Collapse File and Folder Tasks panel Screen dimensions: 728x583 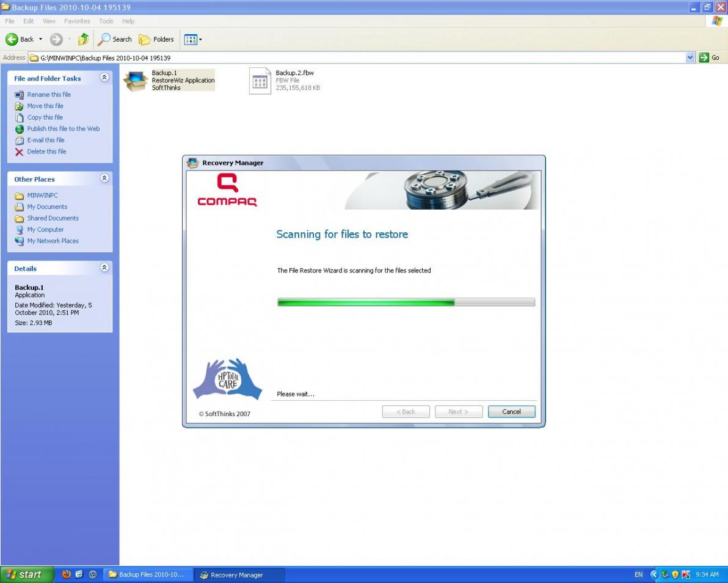[104, 78]
